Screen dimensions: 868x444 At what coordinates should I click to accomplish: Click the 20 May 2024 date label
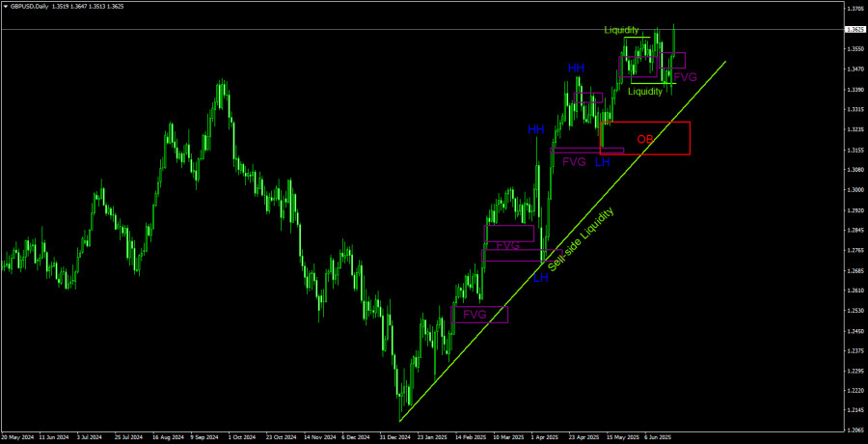pyautogui.click(x=17, y=437)
